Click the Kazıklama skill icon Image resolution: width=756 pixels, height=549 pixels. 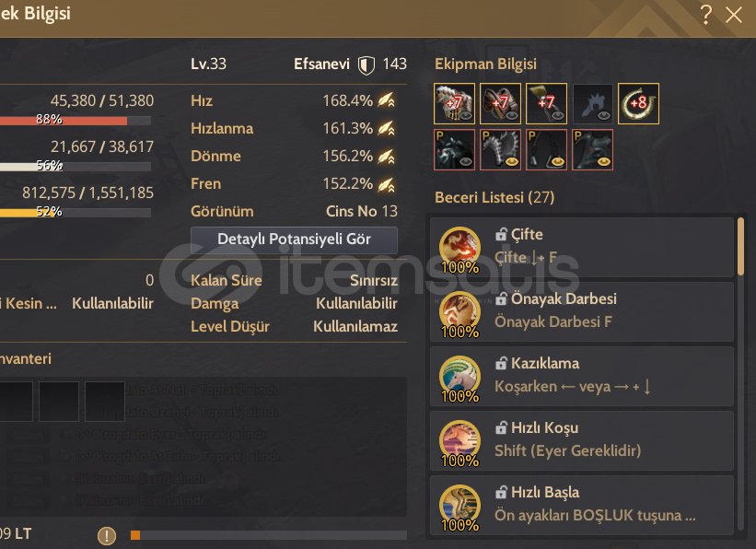point(459,377)
